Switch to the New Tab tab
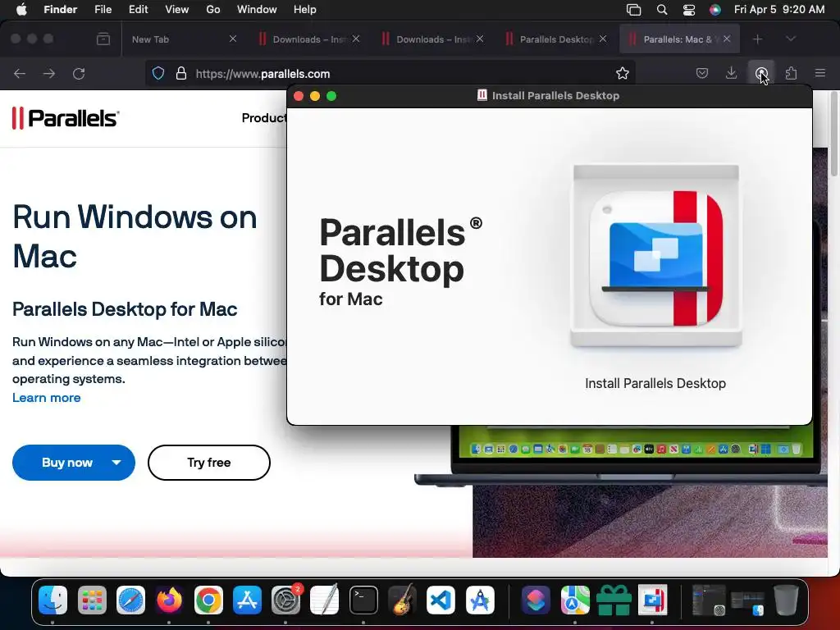The height and width of the screenshot is (630, 840). click(x=182, y=39)
